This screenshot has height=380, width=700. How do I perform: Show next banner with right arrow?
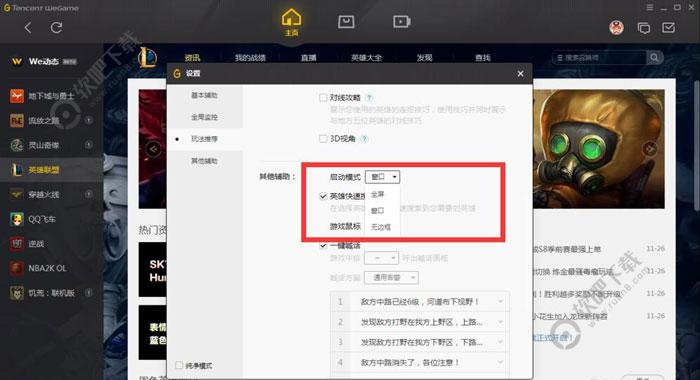650,149
